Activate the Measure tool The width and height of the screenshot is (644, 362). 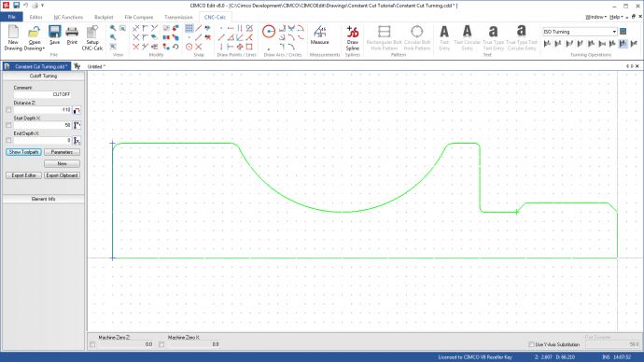[x=319, y=35]
